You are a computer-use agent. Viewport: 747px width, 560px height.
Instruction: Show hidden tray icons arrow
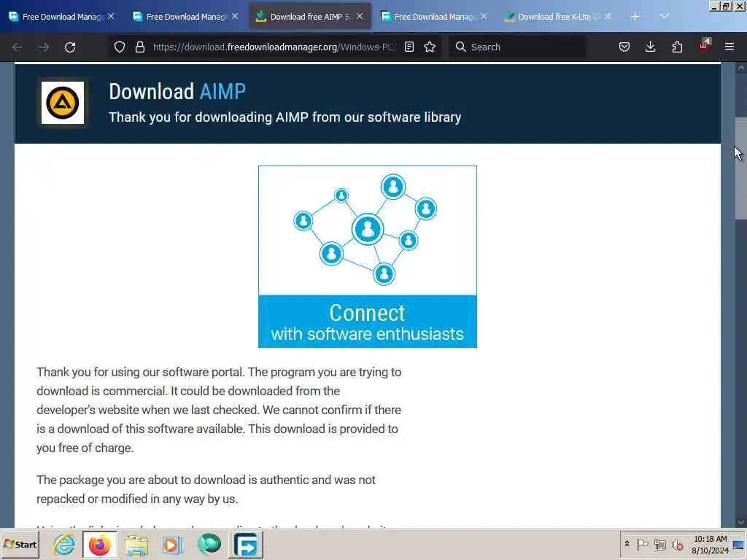(627, 544)
